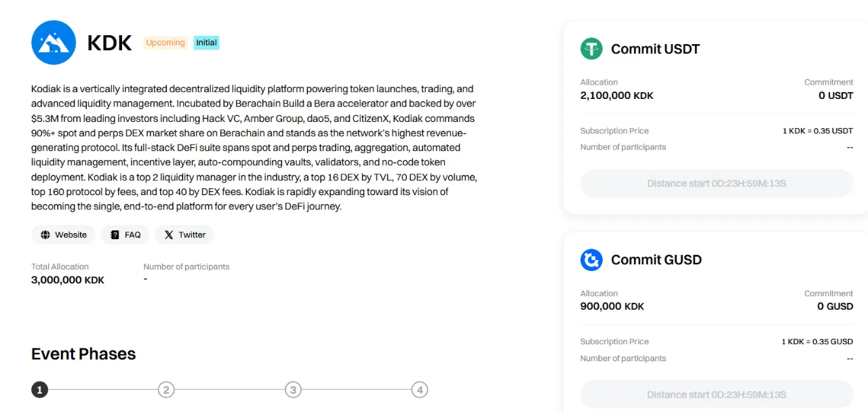Open the Twitter link button
The width and height of the screenshot is (868, 412).
pos(184,235)
